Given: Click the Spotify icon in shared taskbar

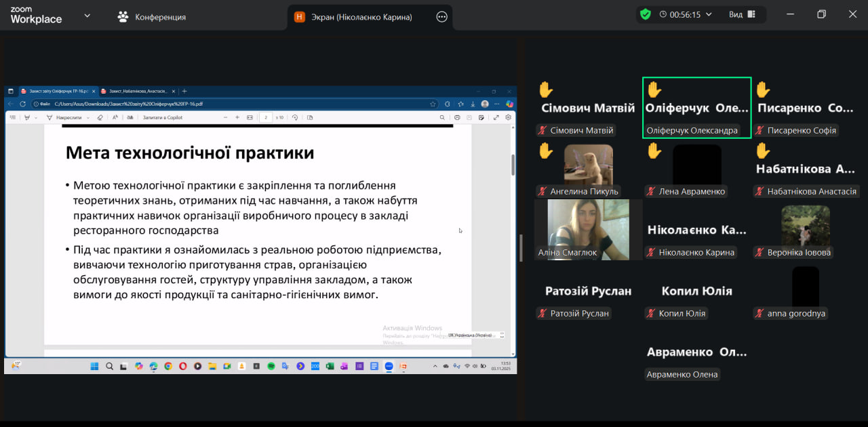Looking at the screenshot, I should [271, 366].
